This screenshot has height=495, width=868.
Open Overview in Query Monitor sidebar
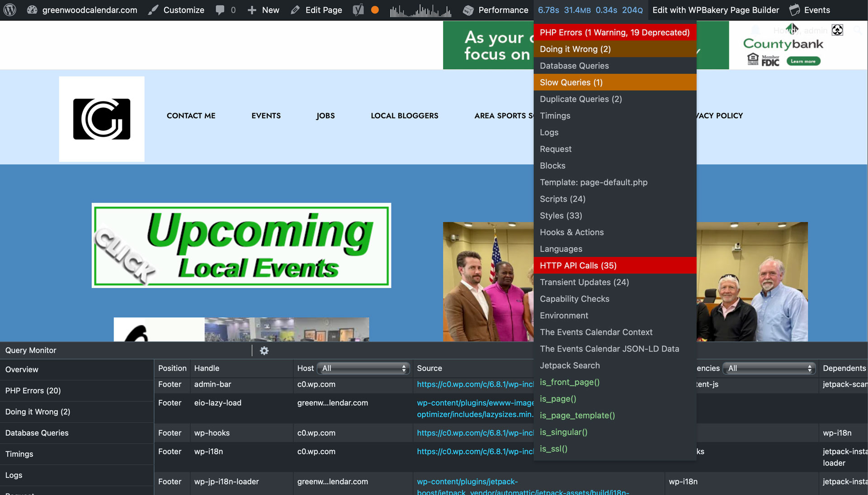coord(77,369)
